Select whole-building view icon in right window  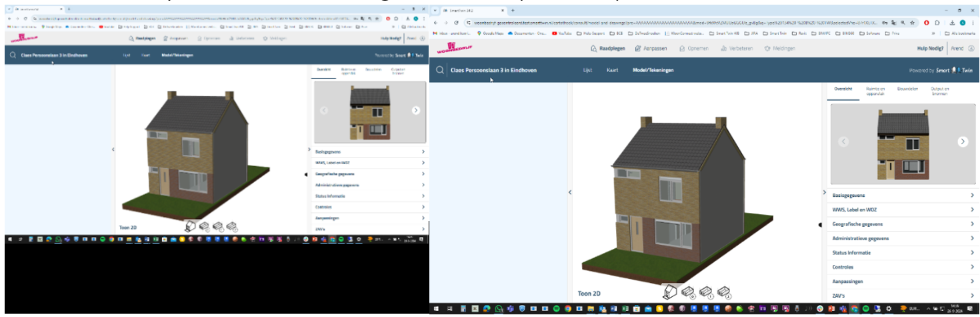tap(671, 291)
